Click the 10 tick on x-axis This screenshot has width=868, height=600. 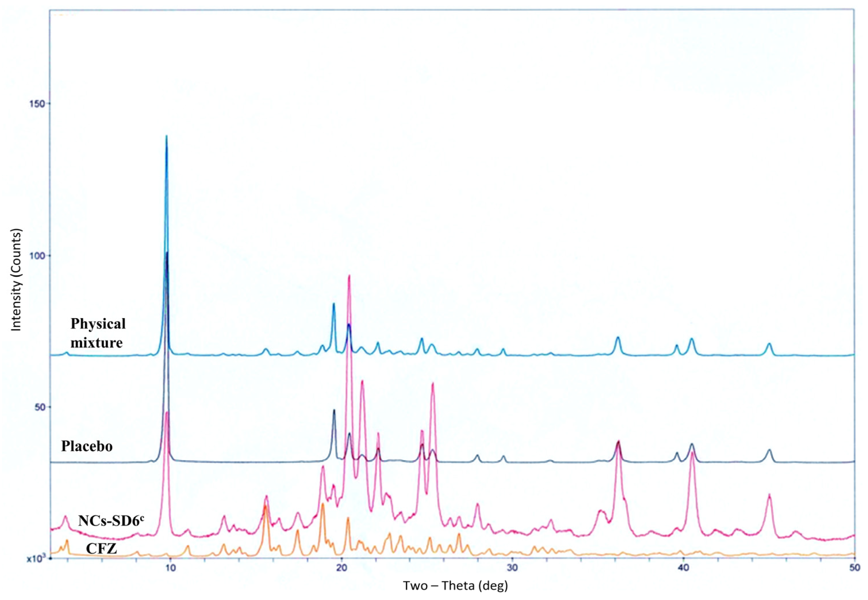pyautogui.click(x=170, y=568)
